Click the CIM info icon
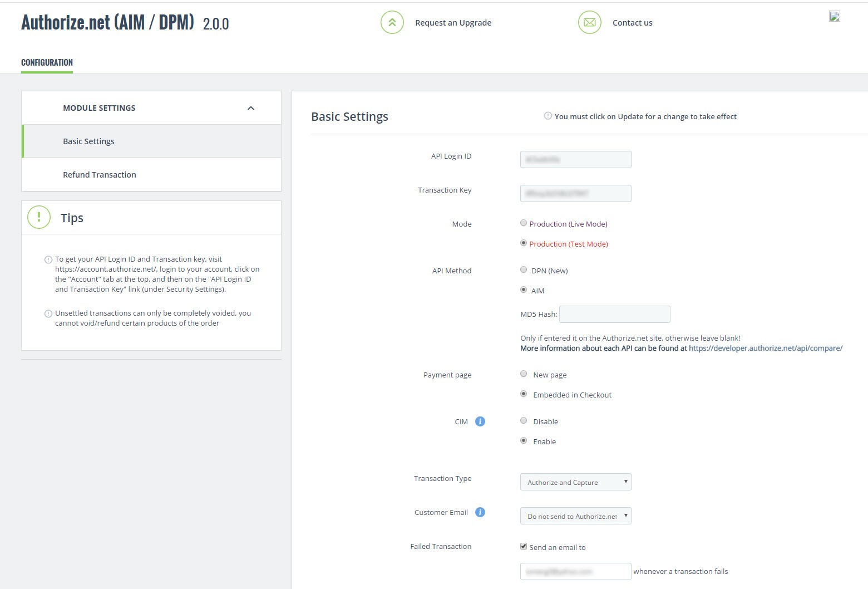 (480, 421)
